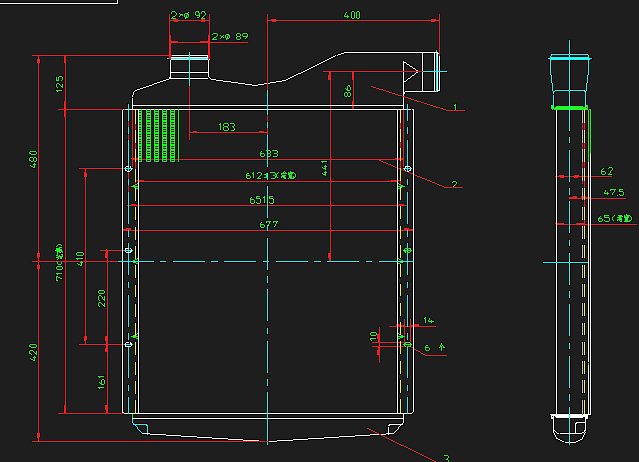The image size is (639, 462).
Task: Click the 14 slot width dimension
Action: click(x=429, y=320)
